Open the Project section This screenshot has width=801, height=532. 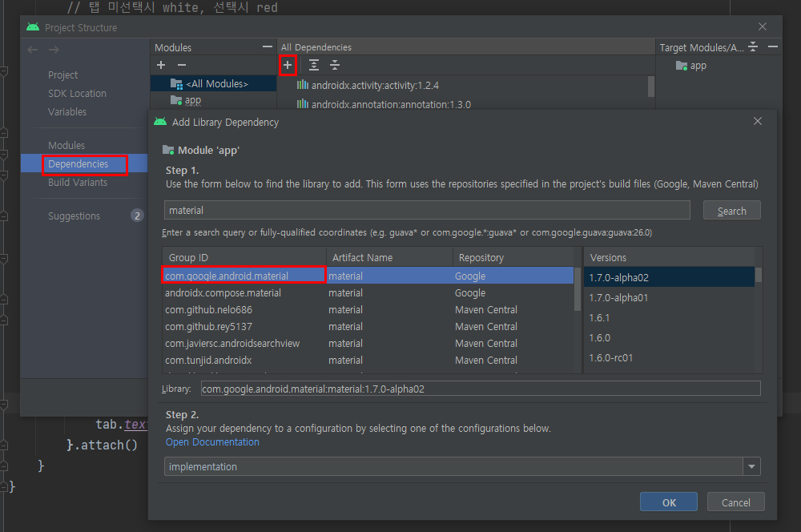62,75
